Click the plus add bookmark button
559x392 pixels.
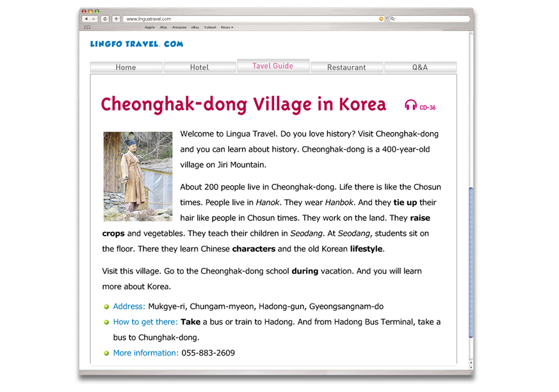click(x=116, y=19)
